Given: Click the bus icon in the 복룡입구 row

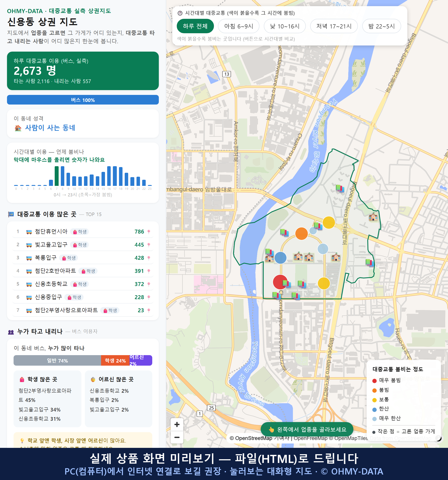Looking at the screenshot, I should pos(29,258).
